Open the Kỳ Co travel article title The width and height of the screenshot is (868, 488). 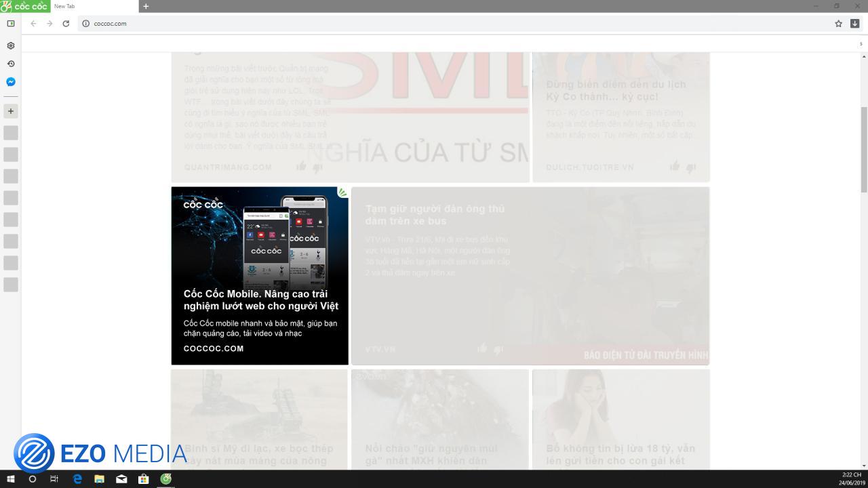[x=616, y=90]
